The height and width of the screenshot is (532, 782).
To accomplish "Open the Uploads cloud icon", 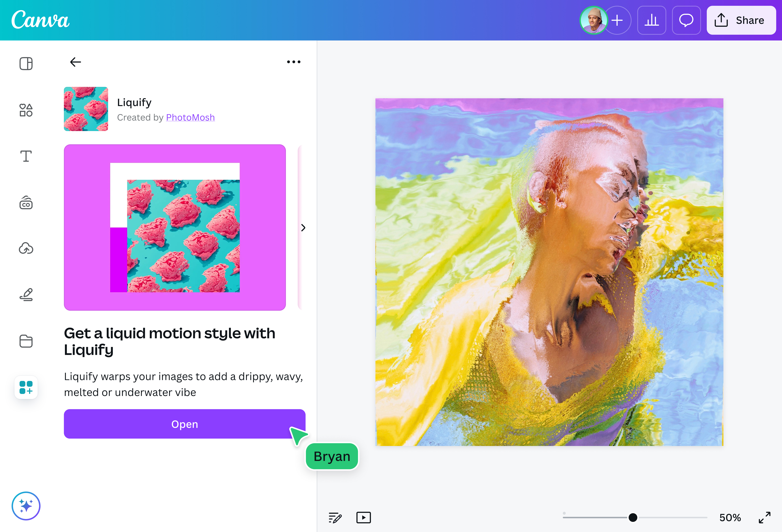I will [x=26, y=248].
